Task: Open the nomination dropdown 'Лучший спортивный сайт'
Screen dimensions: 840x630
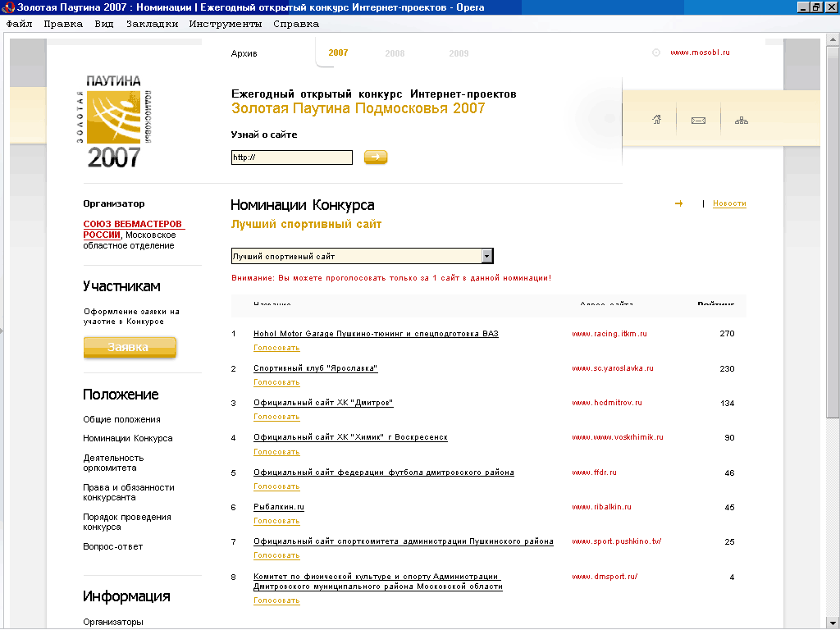Action: click(x=487, y=256)
